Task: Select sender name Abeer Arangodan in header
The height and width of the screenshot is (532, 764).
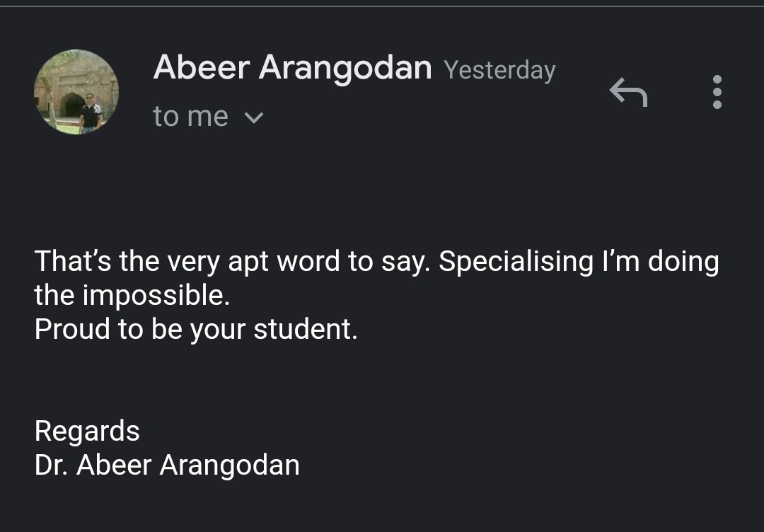Action: click(x=292, y=68)
